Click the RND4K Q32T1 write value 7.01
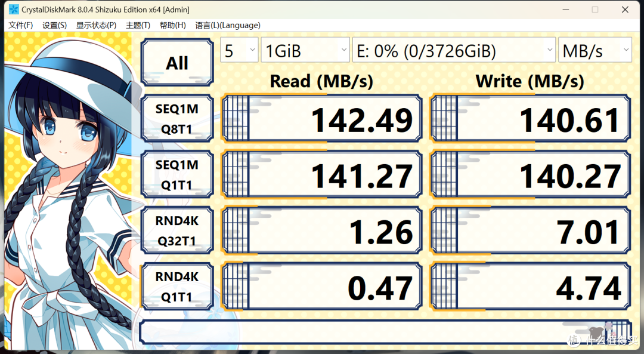The height and width of the screenshot is (354, 644). point(530,230)
